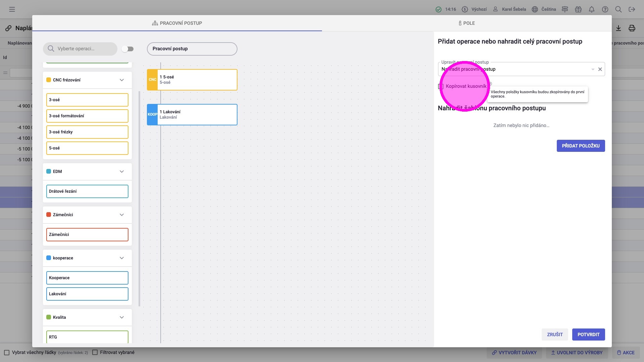Click the logout icon
This screenshot has height=362, width=644.
(x=632, y=9)
